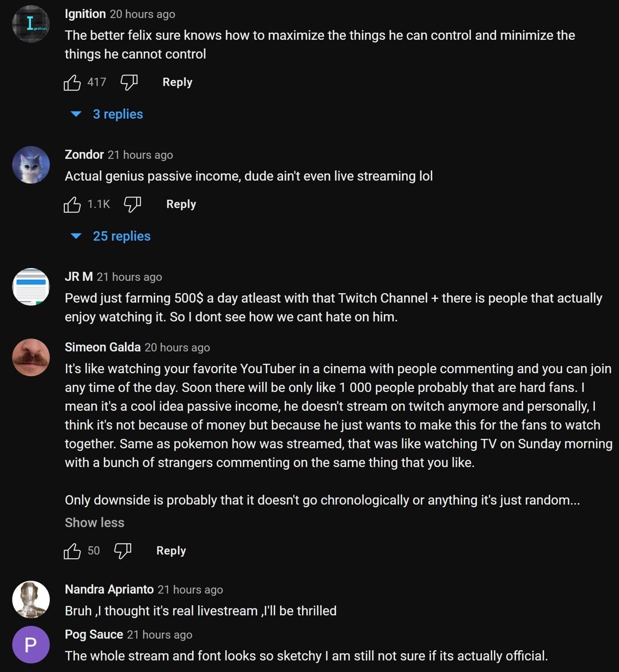
Task: Open JR M's profile picture
Action: (x=31, y=287)
